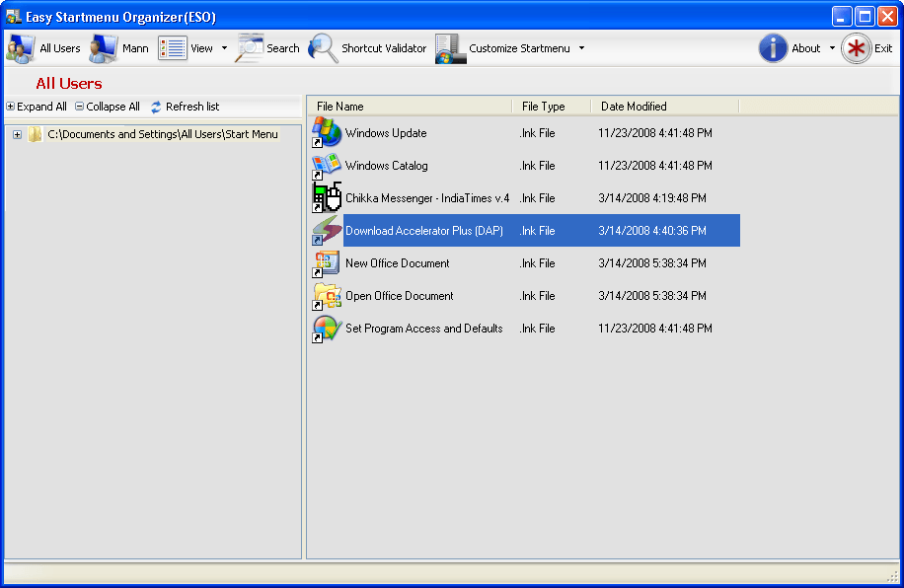Select the Windows Catalog file name
904x588 pixels.
click(386, 166)
